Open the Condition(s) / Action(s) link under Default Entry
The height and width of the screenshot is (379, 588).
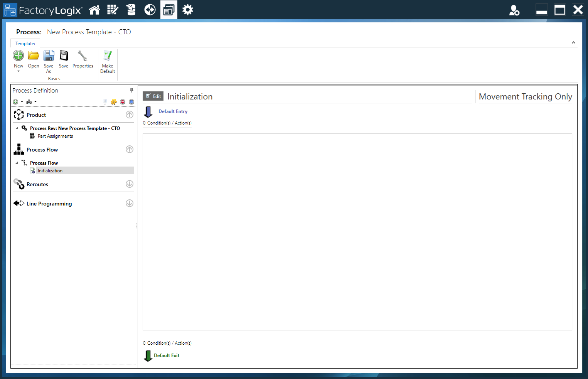[x=167, y=123]
